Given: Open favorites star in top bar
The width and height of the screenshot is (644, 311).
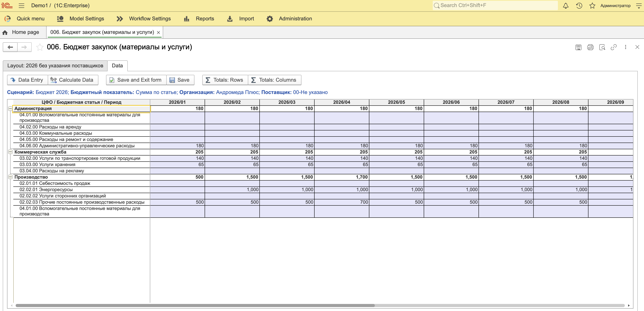Looking at the screenshot, I should pos(592,5).
